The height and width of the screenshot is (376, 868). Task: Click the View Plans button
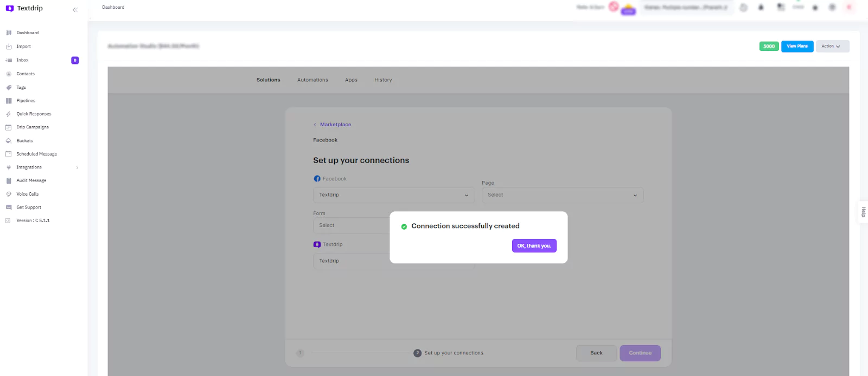pyautogui.click(x=797, y=47)
